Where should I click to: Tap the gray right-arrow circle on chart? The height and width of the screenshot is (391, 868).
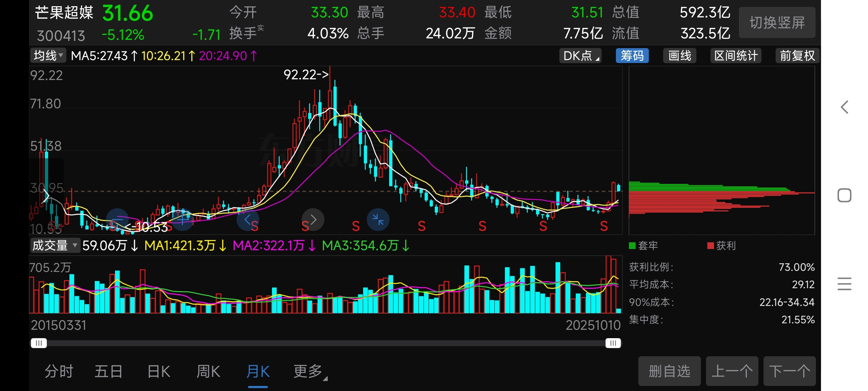(x=313, y=219)
